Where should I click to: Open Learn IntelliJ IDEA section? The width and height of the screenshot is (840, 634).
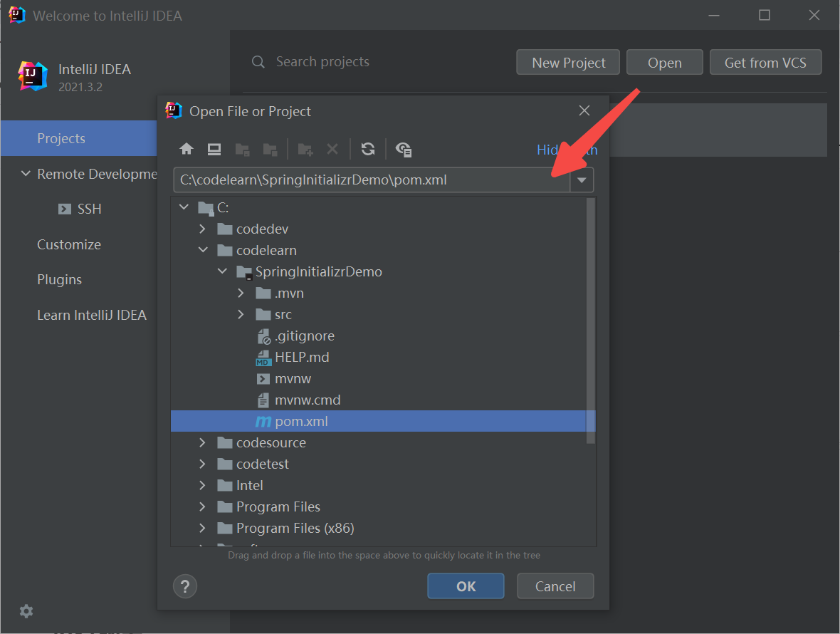click(92, 315)
